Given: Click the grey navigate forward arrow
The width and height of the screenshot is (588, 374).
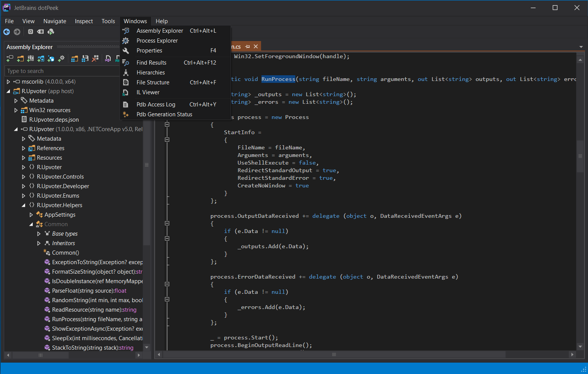Looking at the screenshot, I should (17, 32).
